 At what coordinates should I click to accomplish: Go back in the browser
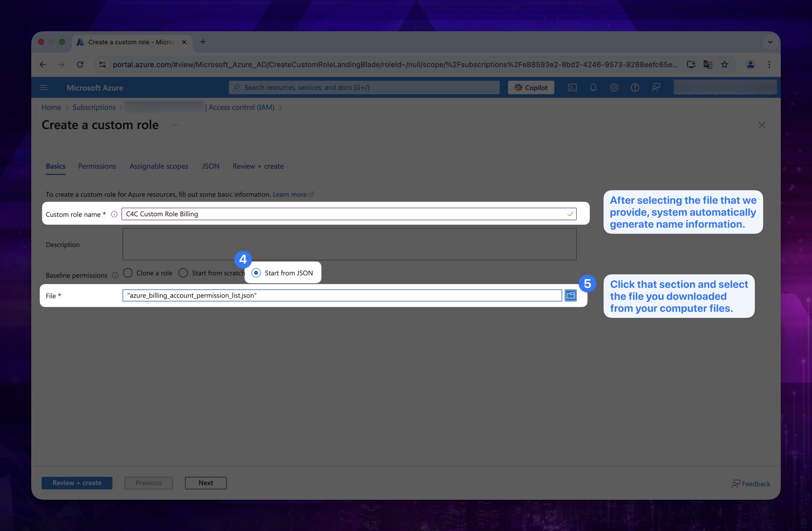point(43,65)
